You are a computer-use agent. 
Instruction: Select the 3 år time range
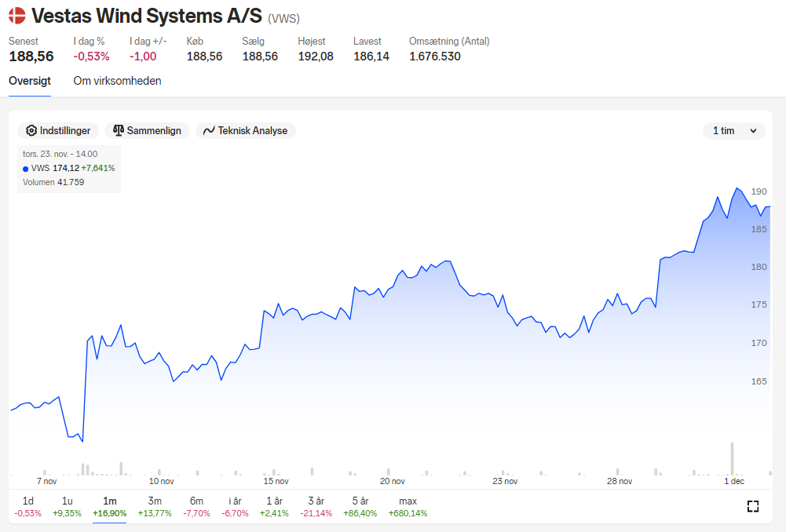pos(316,506)
